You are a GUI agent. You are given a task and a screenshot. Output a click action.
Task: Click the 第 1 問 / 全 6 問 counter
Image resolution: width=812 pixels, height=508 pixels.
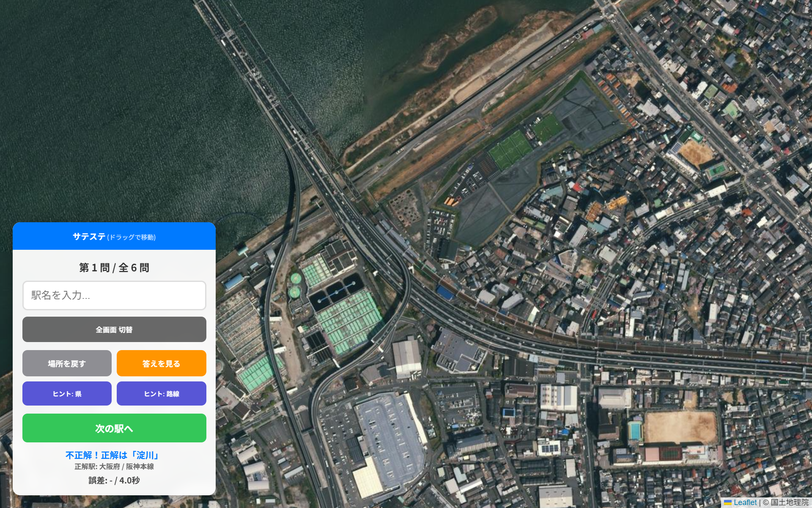(114, 268)
